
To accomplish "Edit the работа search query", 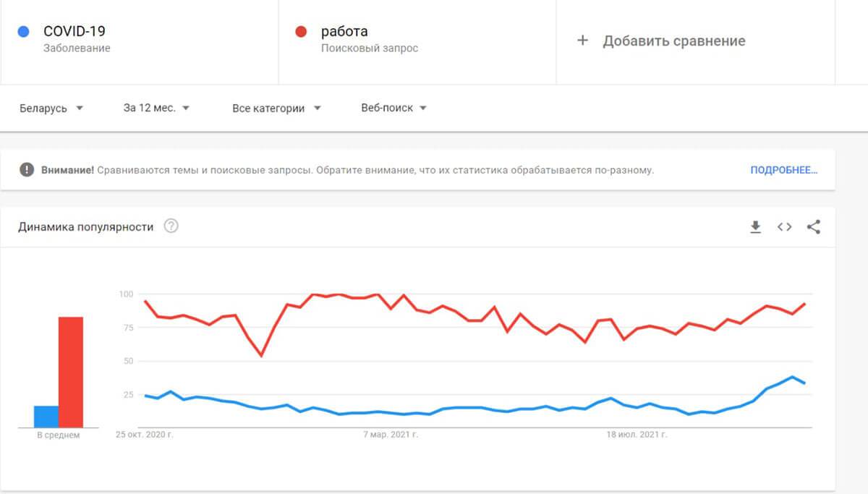I will point(344,32).
